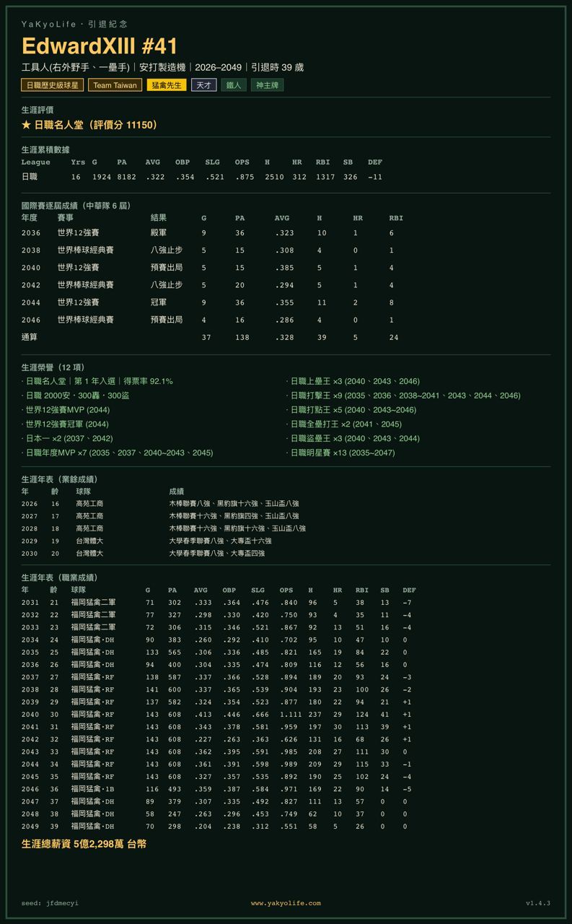Click the 生涯榮譽 (12 項) heading

pyautogui.click(x=53, y=367)
